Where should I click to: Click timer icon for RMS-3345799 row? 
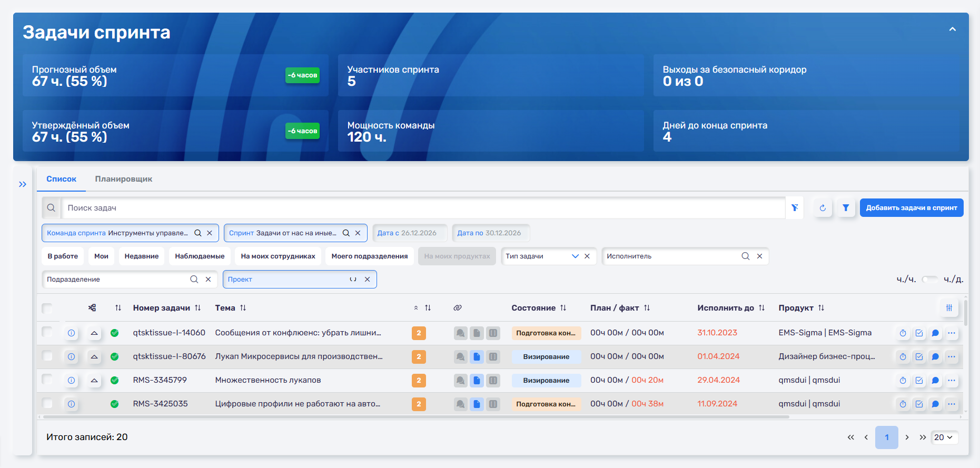pyautogui.click(x=903, y=381)
